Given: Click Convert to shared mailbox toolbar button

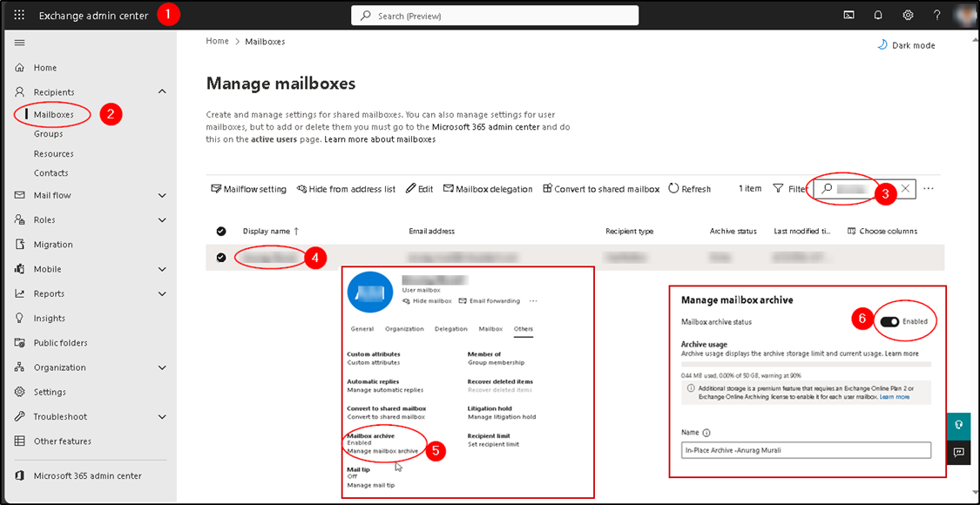Looking at the screenshot, I should (601, 189).
